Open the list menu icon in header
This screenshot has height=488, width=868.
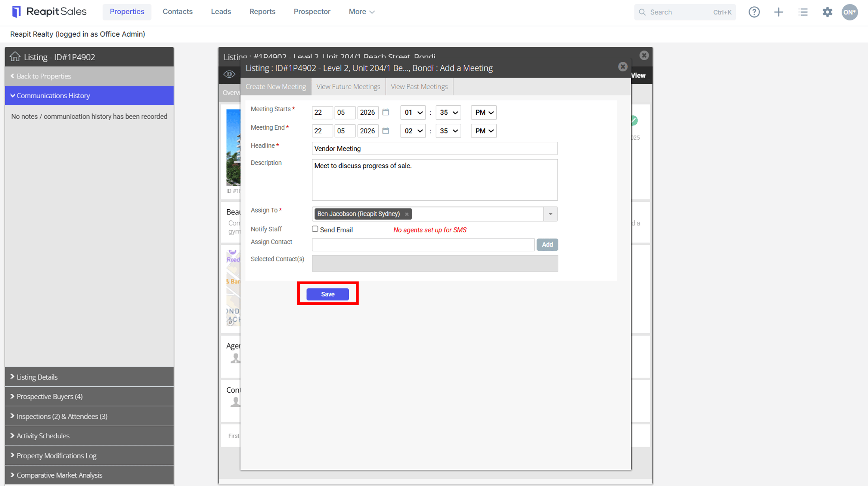pyautogui.click(x=803, y=12)
